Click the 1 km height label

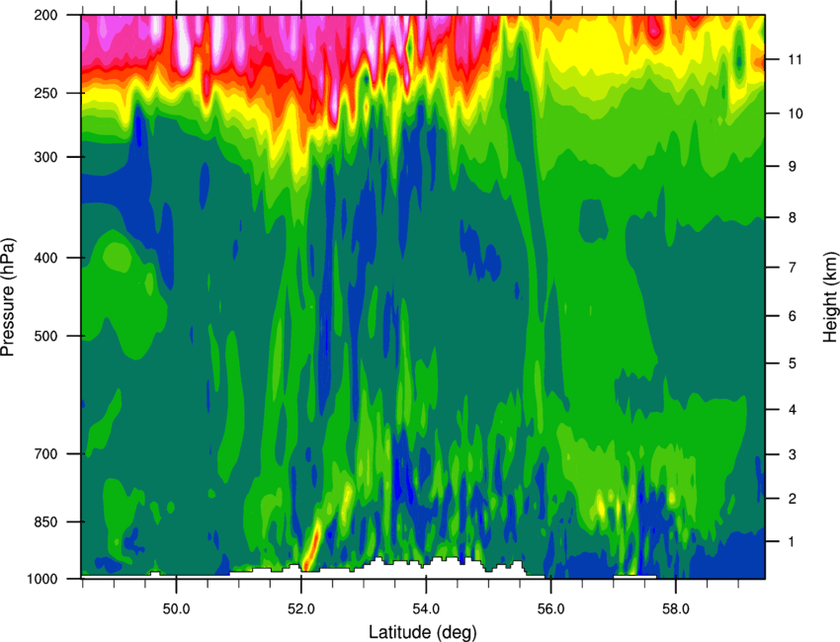[793, 542]
